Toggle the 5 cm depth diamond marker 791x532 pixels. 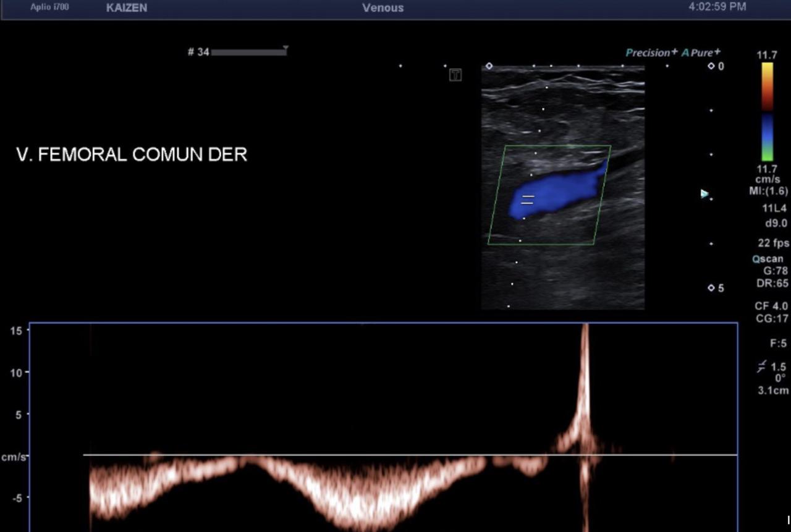point(712,287)
